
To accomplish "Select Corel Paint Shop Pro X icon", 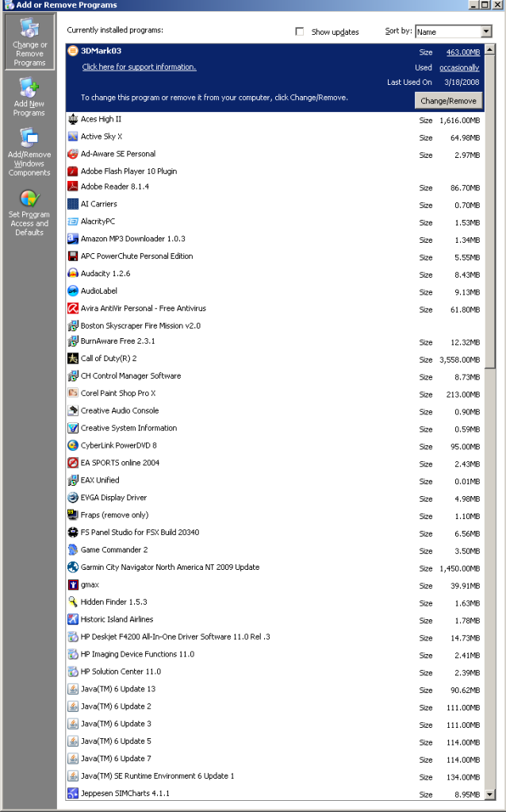I will pyautogui.click(x=73, y=393).
